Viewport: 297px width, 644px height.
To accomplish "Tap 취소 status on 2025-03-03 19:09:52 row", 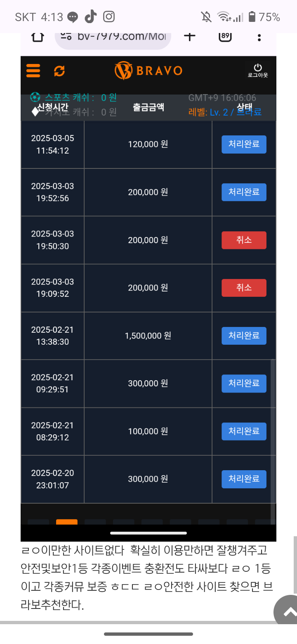I will (244, 288).
